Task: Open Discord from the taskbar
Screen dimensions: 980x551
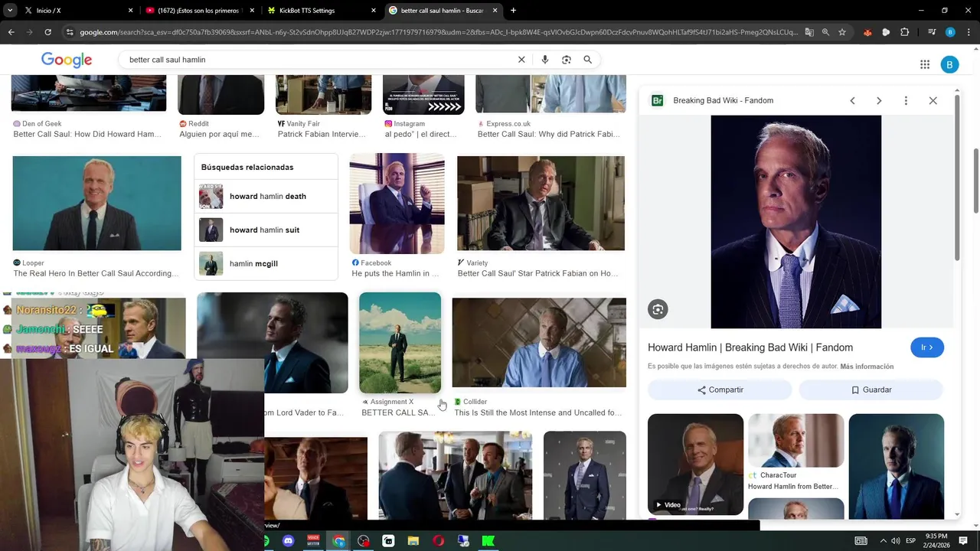Action: point(289,541)
